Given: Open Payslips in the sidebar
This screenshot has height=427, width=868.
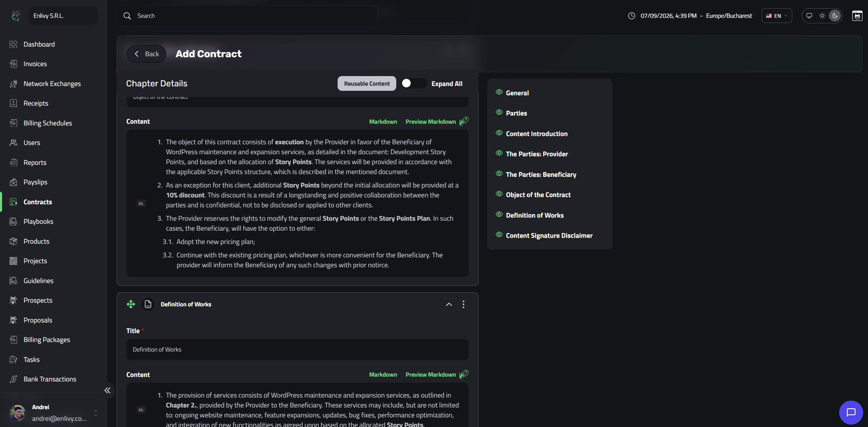Looking at the screenshot, I should (x=35, y=182).
